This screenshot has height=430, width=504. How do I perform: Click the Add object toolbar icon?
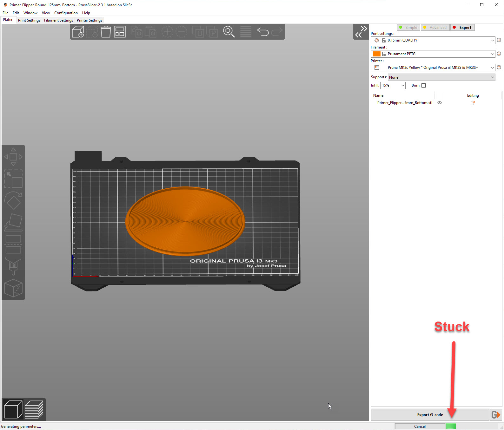coord(78,32)
